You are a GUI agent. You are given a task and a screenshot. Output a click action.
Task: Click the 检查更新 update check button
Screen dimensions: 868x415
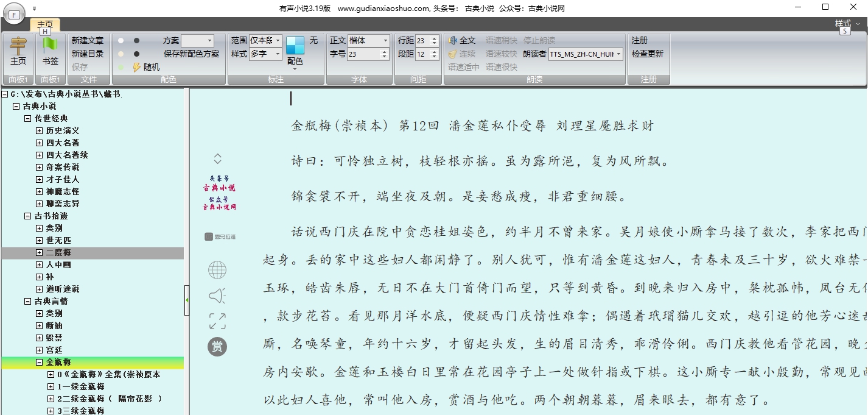coord(649,53)
